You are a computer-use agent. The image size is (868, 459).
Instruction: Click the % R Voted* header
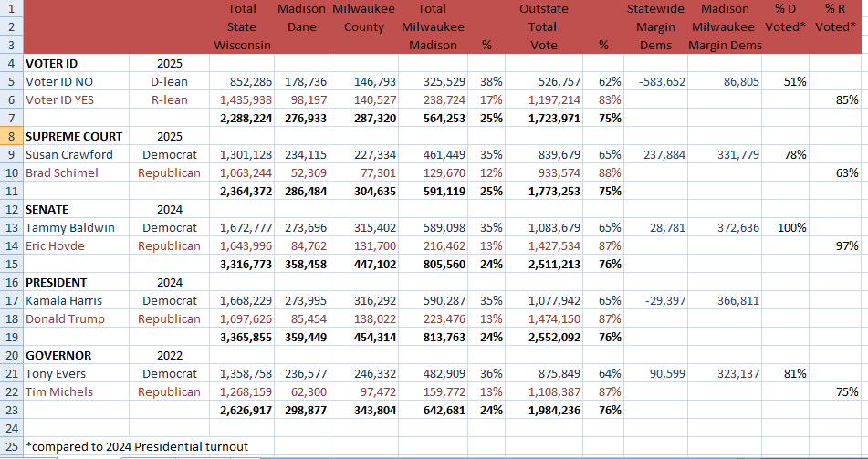click(x=836, y=17)
